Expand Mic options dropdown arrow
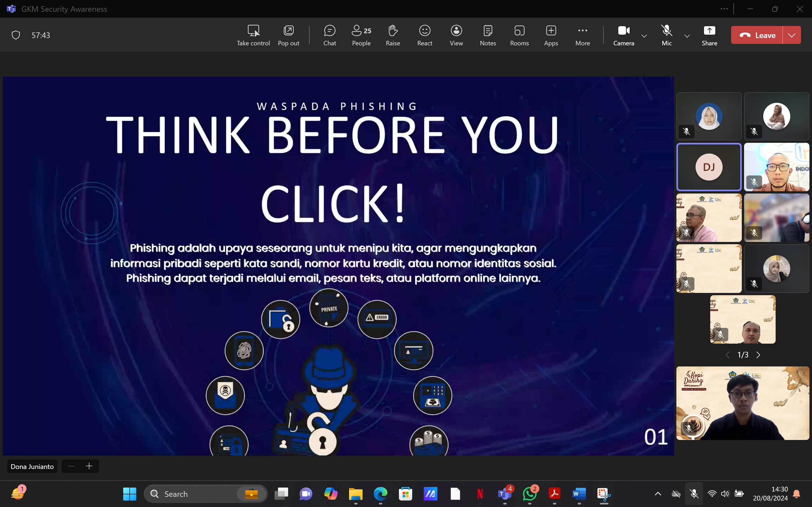The height and width of the screenshot is (507, 812). click(x=687, y=35)
